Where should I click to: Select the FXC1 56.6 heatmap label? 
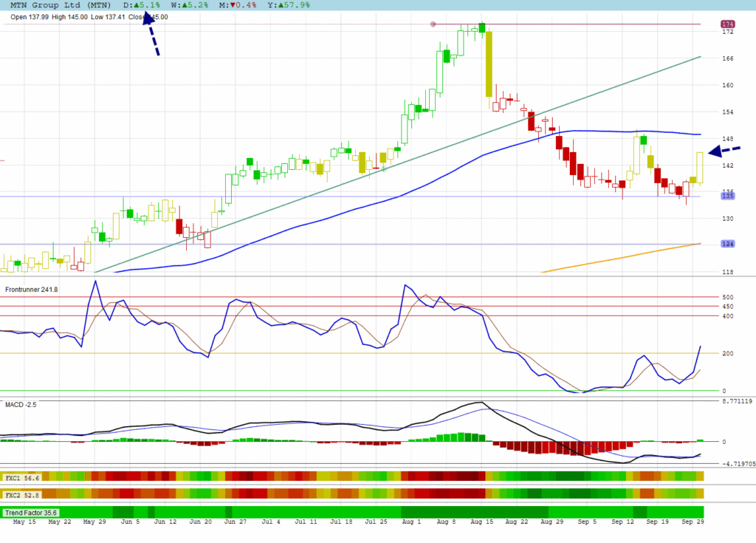coord(21,478)
